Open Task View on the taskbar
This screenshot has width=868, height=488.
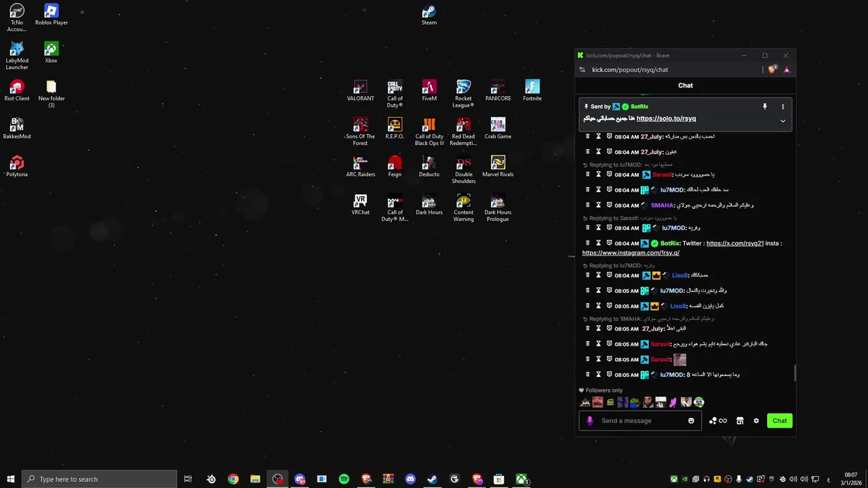(188, 479)
